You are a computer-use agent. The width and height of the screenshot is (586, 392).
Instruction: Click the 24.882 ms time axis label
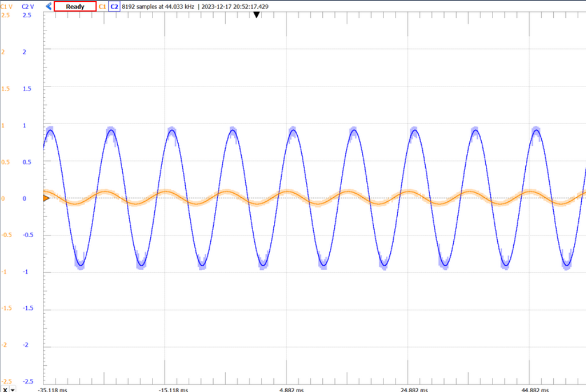coord(413,390)
